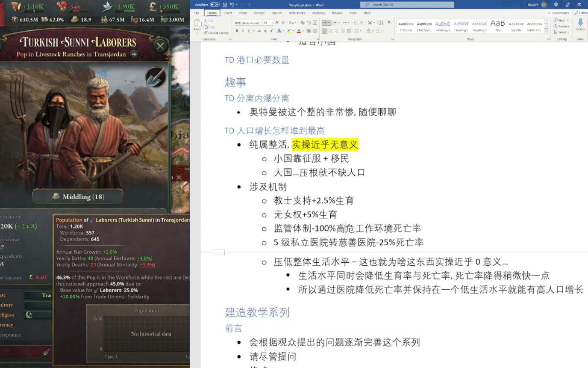The width and height of the screenshot is (588, 368).
Task: Toggle bold formatting
Action: tap(237, 31)
